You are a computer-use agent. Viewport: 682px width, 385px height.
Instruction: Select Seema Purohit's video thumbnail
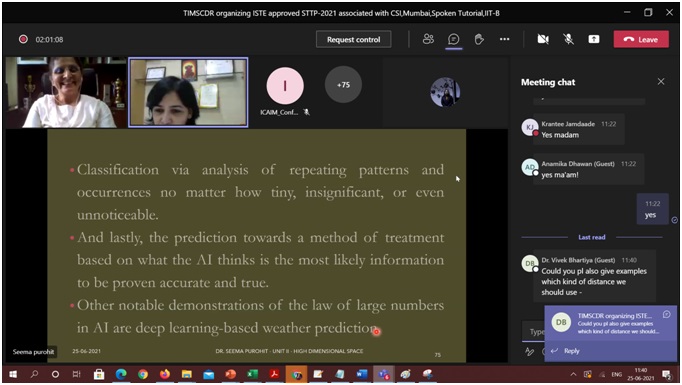pyautogui.click(x=65, y=92)
